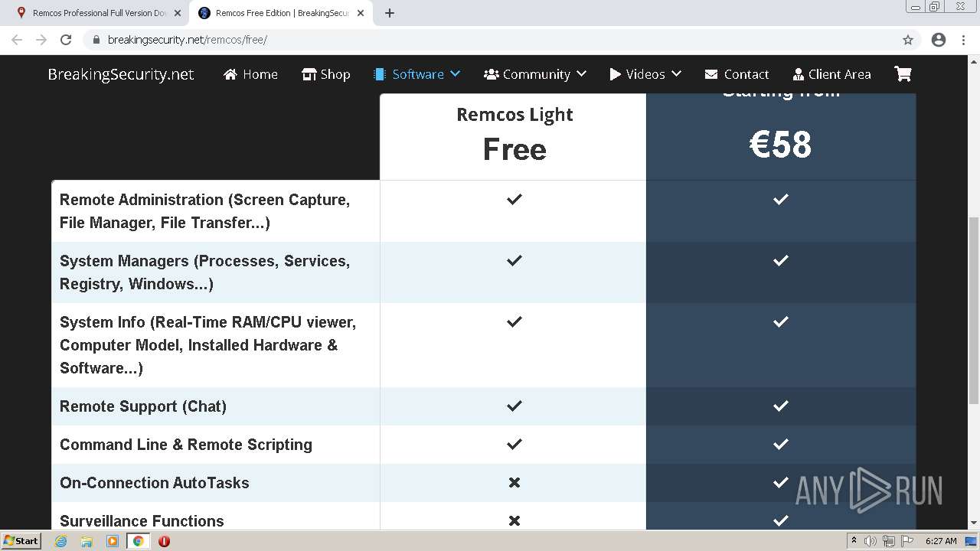Close the Remcos Free Edition tab

tap(361, 13)
